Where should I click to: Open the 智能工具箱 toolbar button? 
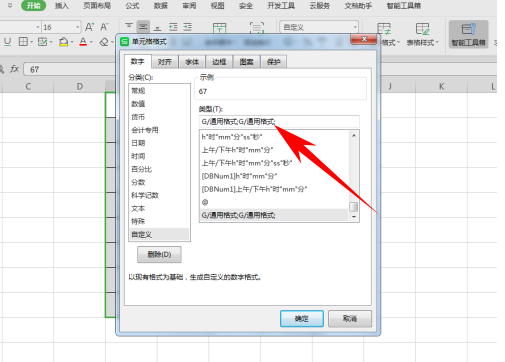(468, 34)
